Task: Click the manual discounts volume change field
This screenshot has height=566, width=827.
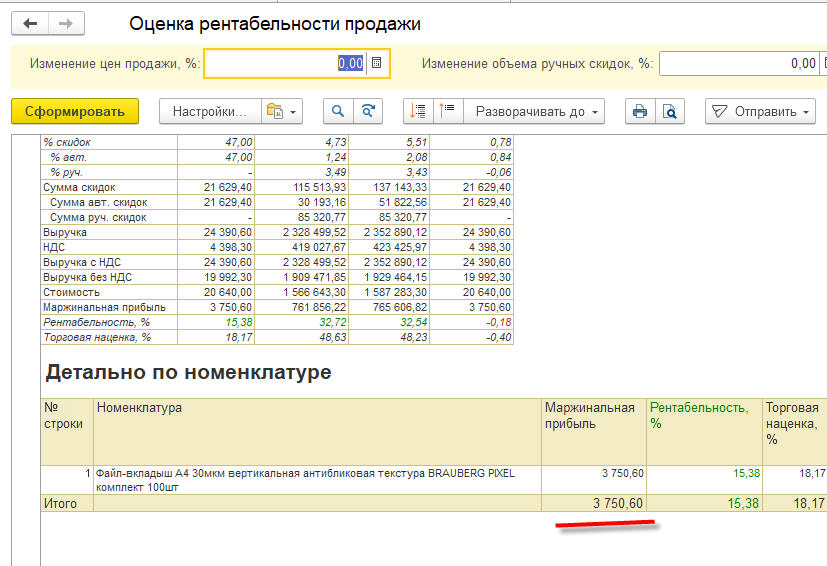Action: coord(740,63)
